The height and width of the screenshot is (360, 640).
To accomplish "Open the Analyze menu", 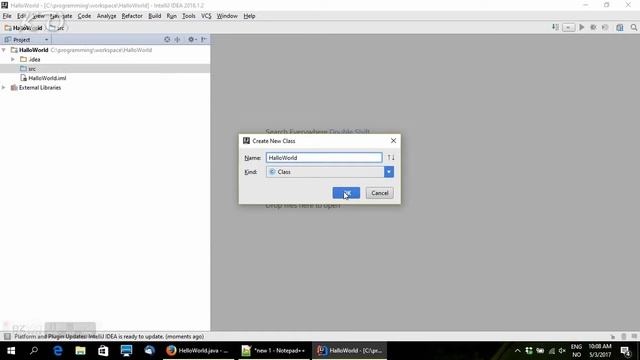I will [107, 16].
